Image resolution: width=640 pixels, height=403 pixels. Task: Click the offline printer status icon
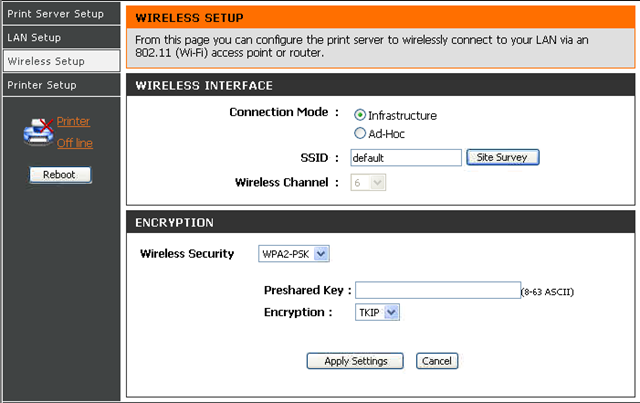coord(38,132)
